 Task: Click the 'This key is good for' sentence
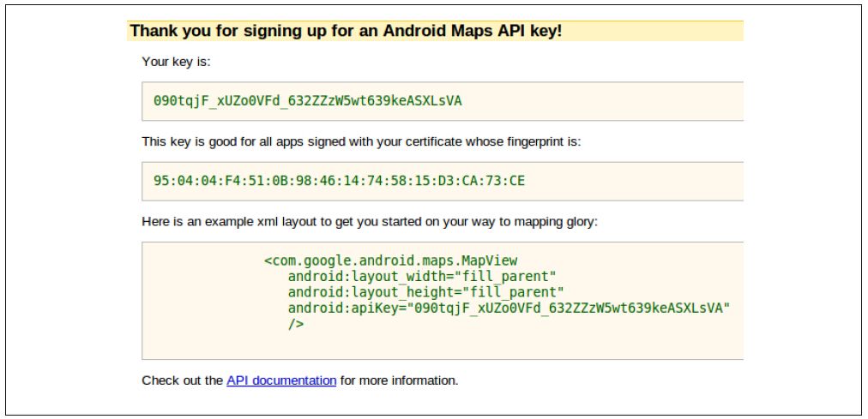(361, 141)
